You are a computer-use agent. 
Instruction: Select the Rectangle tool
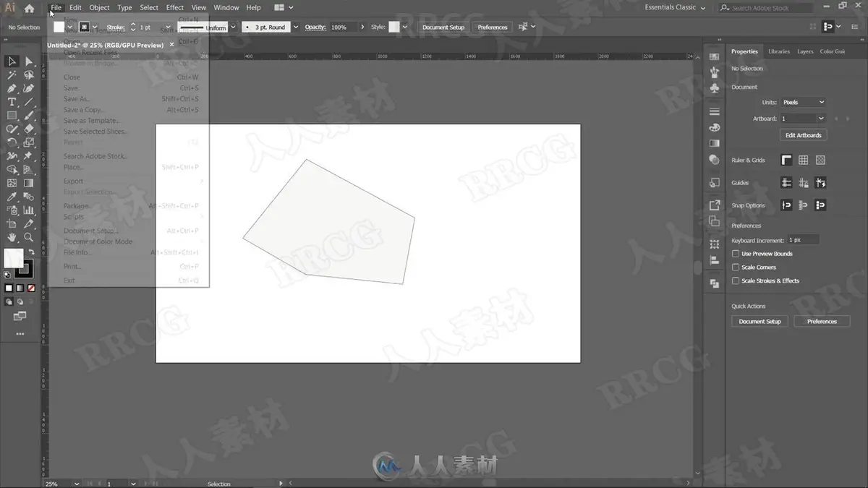pos(12,116)
